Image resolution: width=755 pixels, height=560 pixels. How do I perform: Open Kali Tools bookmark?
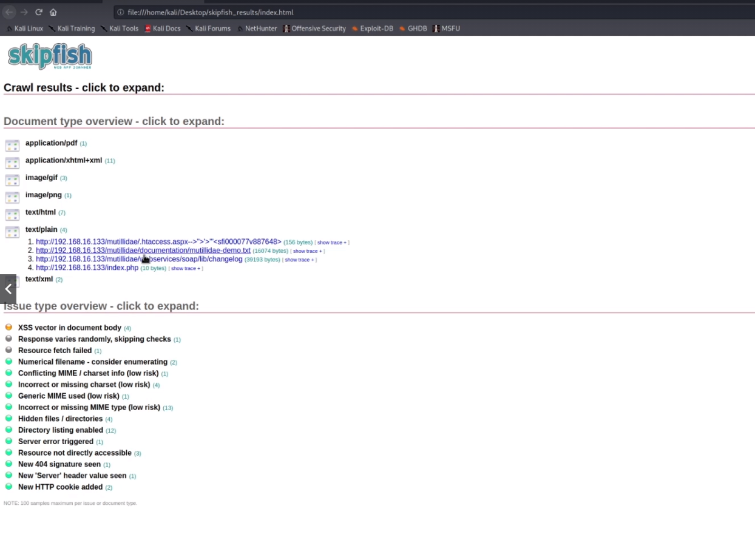click(123, 29)
